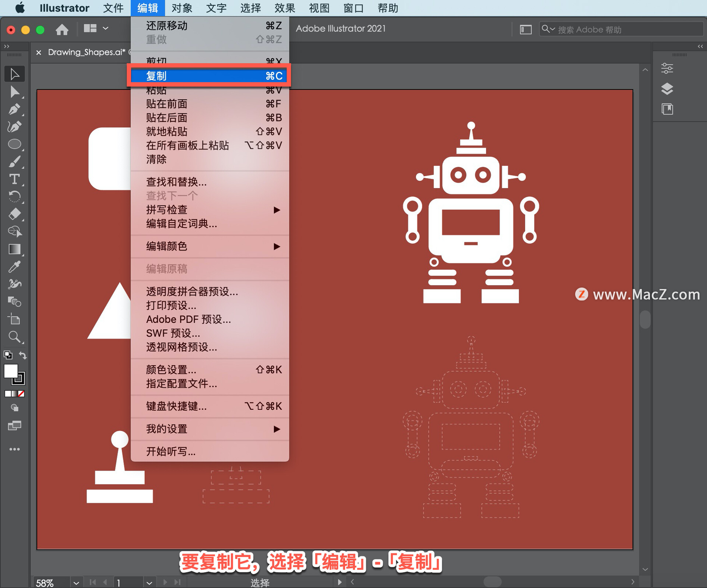Choose 还原移动 undo command

(x=210, y=25)
